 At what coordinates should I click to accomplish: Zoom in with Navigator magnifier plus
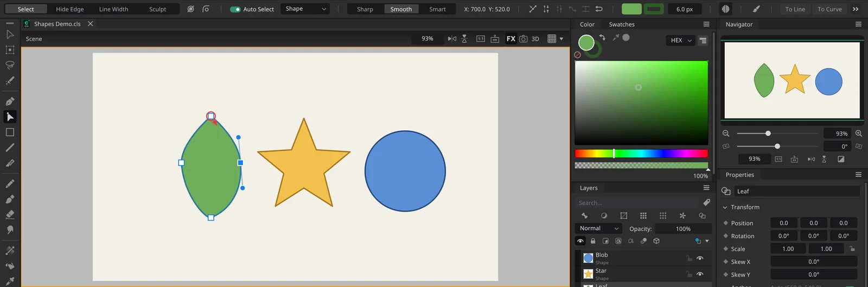(x=859, y=133)
